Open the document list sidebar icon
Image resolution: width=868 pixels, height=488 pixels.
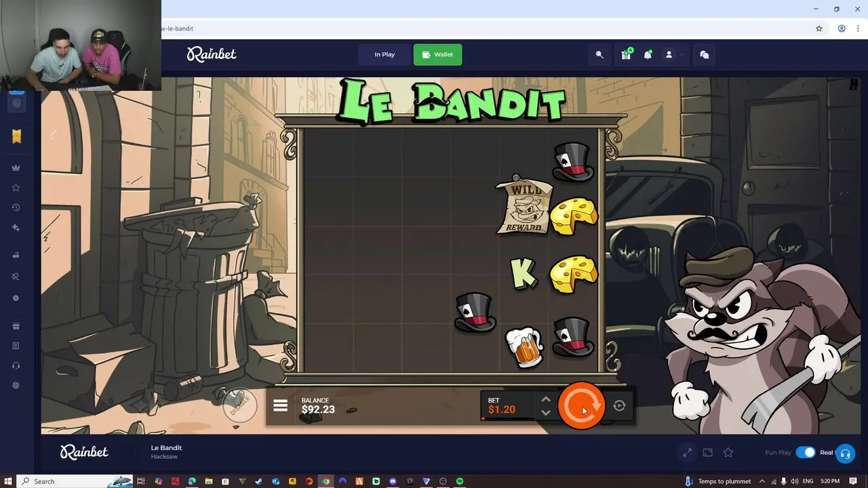point(16,346)
